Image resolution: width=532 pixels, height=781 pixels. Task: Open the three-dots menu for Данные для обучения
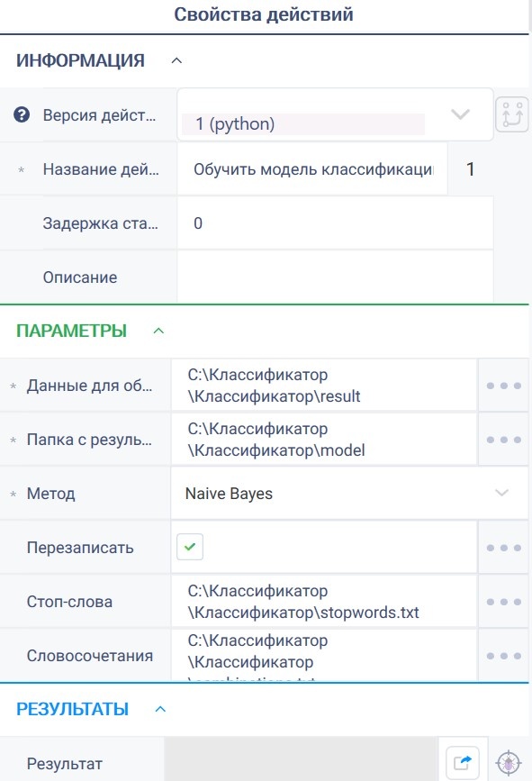tap(503, 386)
